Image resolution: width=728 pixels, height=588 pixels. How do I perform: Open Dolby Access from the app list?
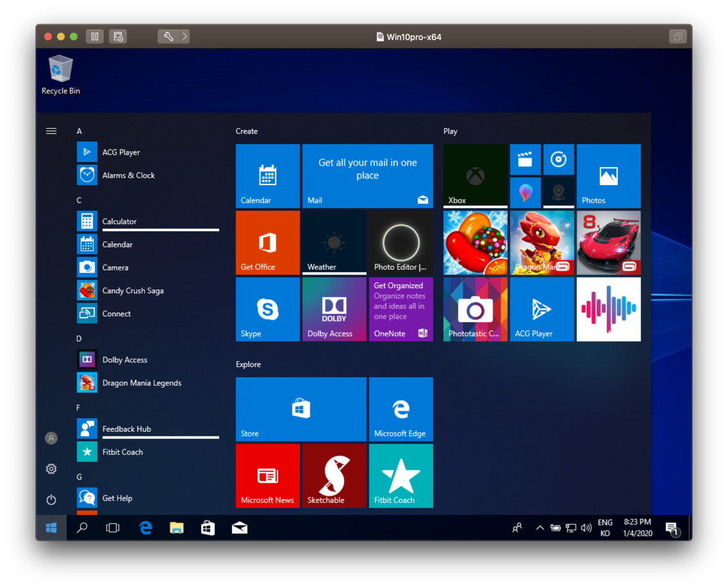click(149, 359)
